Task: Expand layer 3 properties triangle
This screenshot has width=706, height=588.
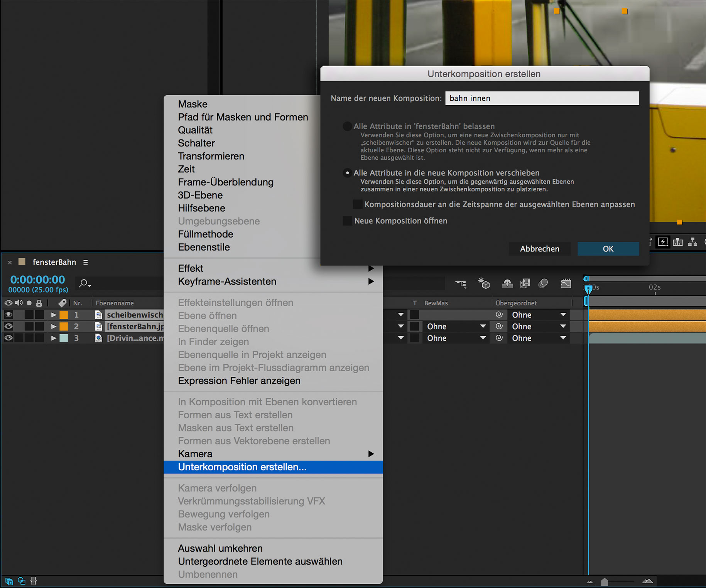Action: coord(54,338)
